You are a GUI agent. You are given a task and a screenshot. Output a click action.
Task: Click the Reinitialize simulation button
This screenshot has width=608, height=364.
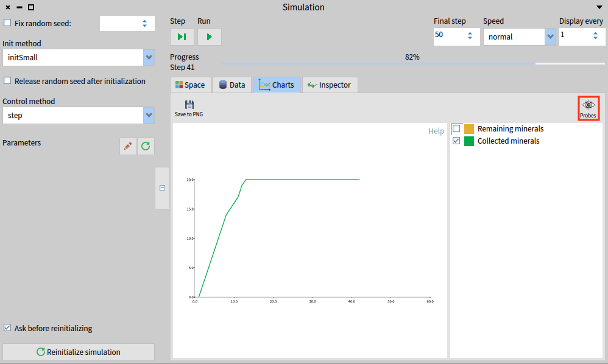tap(79, 352)
